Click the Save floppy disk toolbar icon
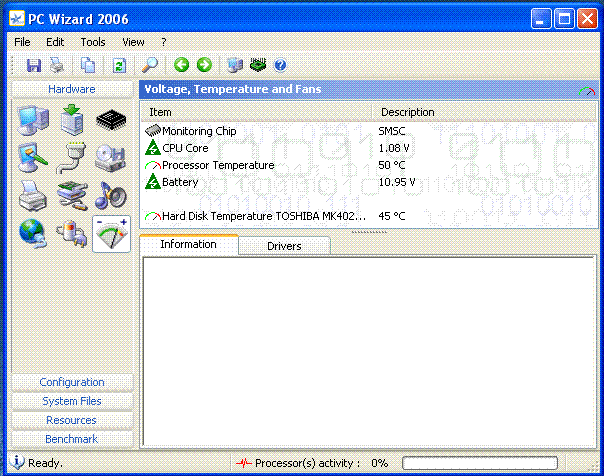 pyautogui.click(x=34, y=65)
